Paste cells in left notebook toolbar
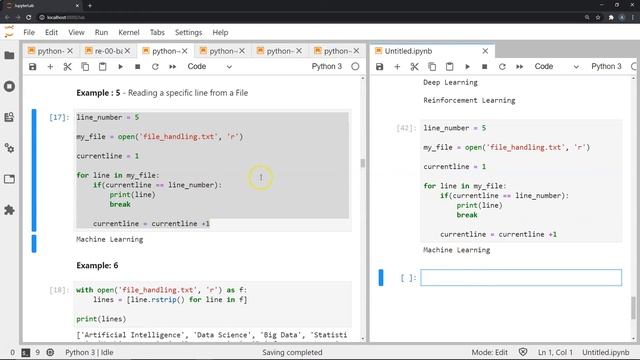The width and height of the screenshot is (640, 360). pyautogui.click(x=102, y=67)
